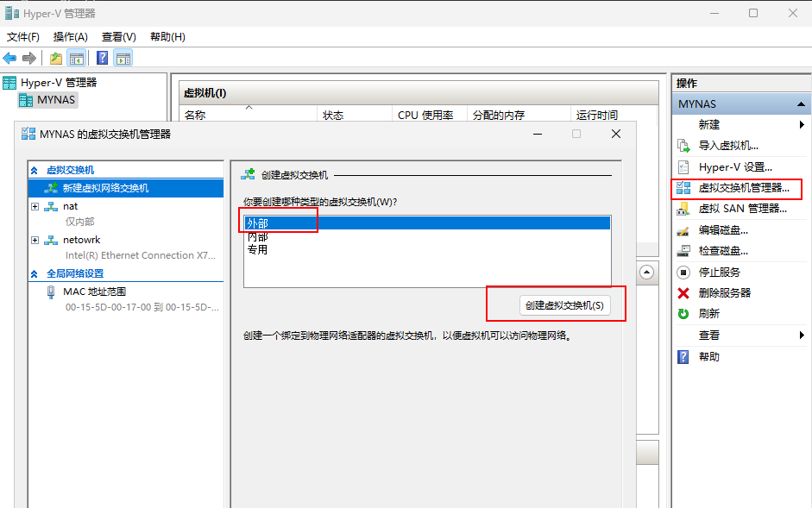Click the netowrk switch network icon

tap(51, 241)
